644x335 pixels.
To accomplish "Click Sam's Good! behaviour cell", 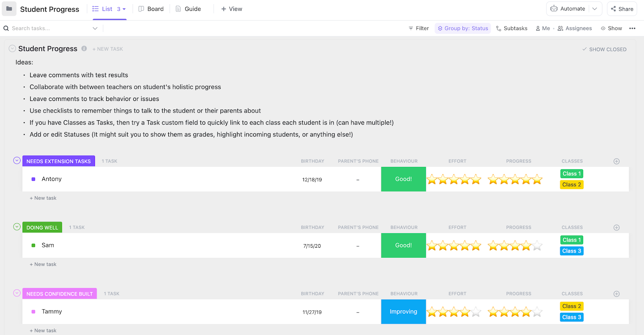I will click(x=403, y=245).
